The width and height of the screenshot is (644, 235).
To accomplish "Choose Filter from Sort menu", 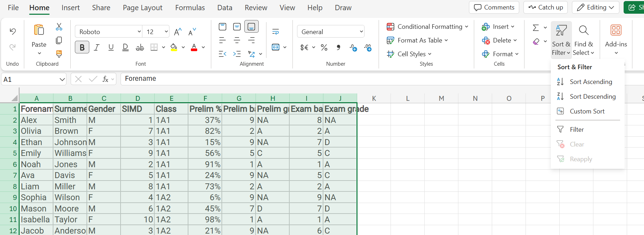I will [588, 130].
